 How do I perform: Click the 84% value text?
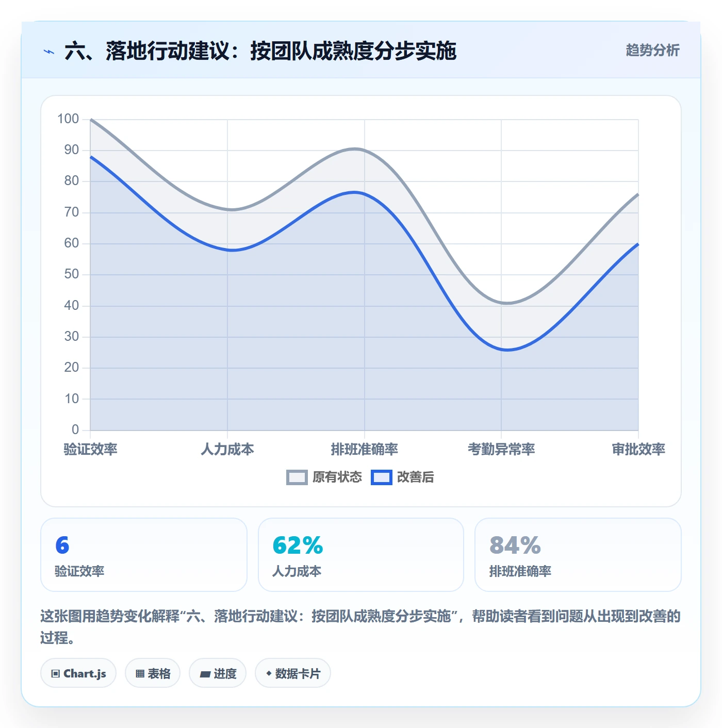pos(515,545)
